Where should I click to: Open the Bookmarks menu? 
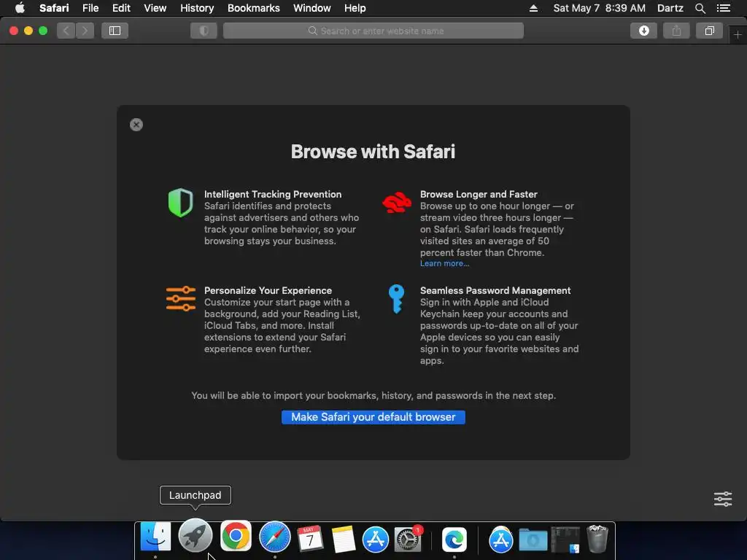tap(253, 8)
